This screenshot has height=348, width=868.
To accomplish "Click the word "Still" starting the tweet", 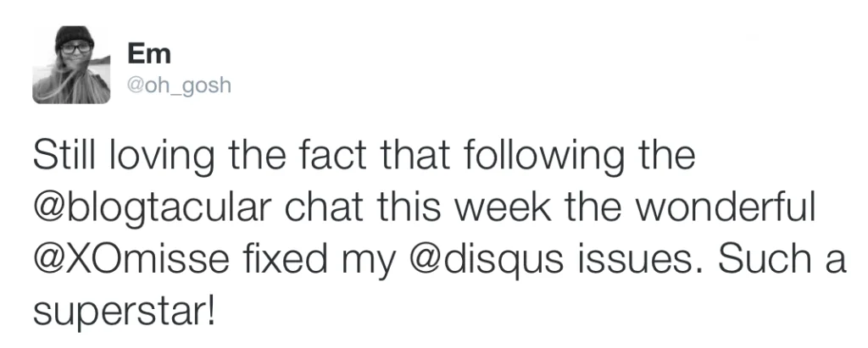I will pos(63,157).
